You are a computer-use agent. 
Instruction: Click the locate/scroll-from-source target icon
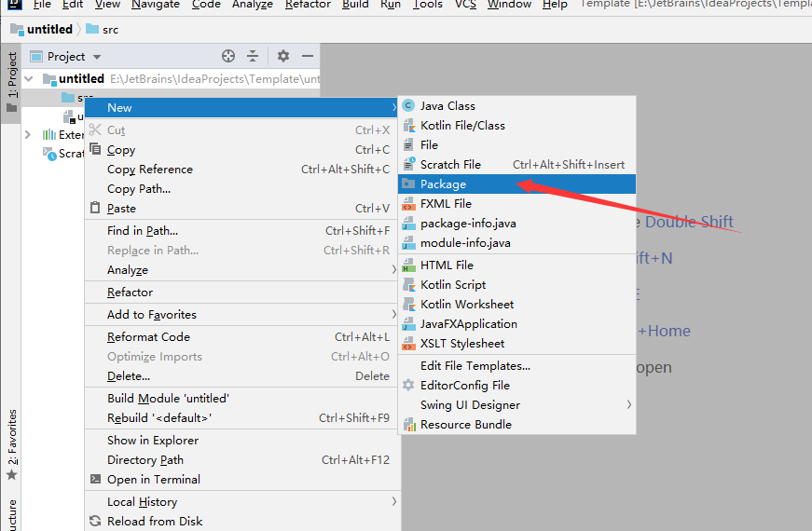pyautogui.click(x=228, y=56)
